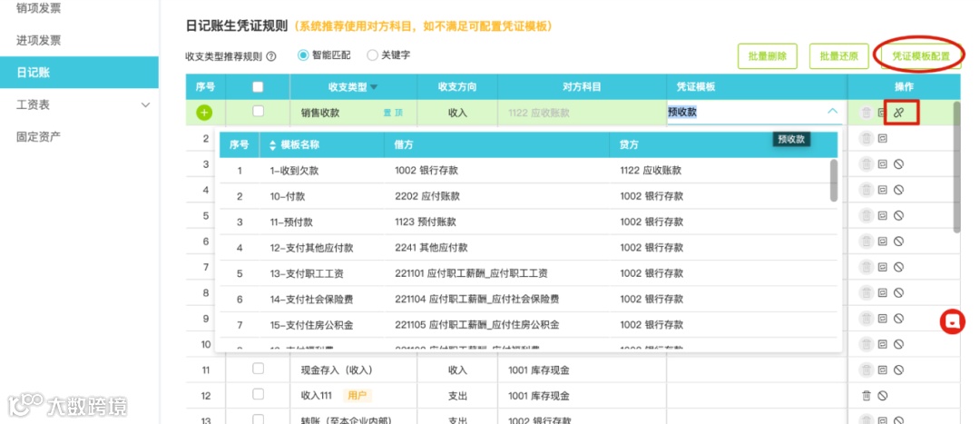Click the disable icon in row number 3
This screenshot has height=424, width=980.
pos(898,164)
